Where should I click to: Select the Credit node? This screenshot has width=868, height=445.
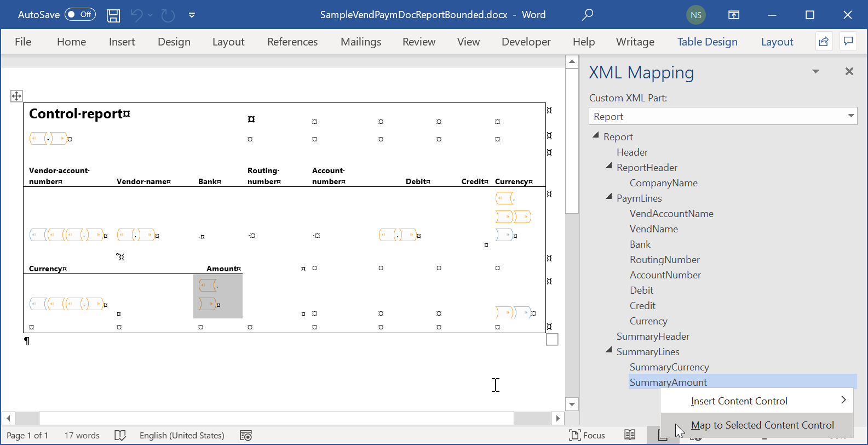coord(642,306)
